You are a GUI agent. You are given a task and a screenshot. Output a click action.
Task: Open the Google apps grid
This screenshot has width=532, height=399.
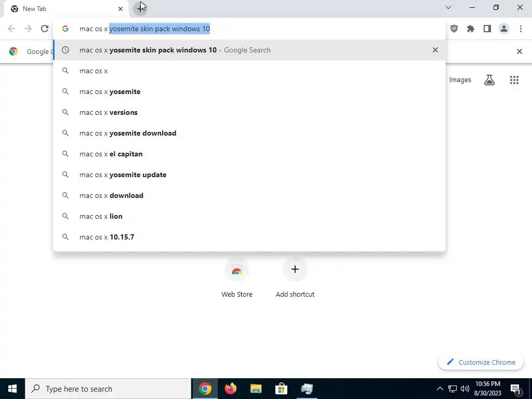514,80
